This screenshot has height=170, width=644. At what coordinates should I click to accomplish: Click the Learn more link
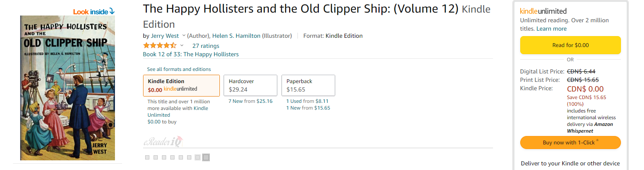pos(551,29)
